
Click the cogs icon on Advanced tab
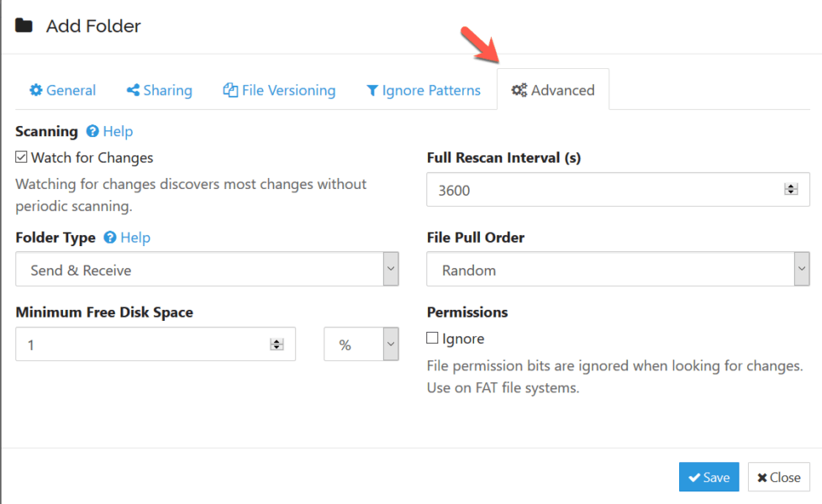tap(519, 91)
